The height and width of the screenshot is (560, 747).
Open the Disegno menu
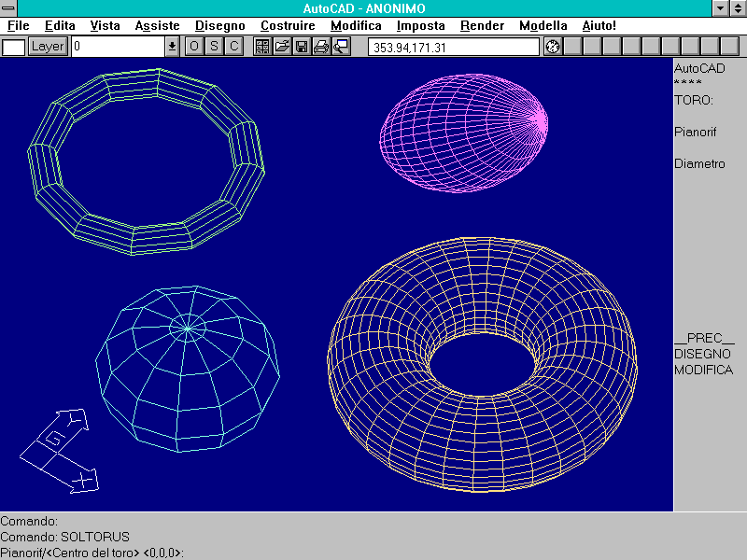coord(220,26)
